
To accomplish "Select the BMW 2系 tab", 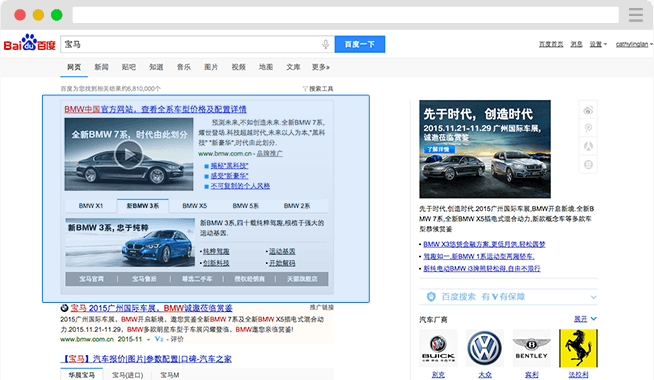I will [x=297, y=206].
